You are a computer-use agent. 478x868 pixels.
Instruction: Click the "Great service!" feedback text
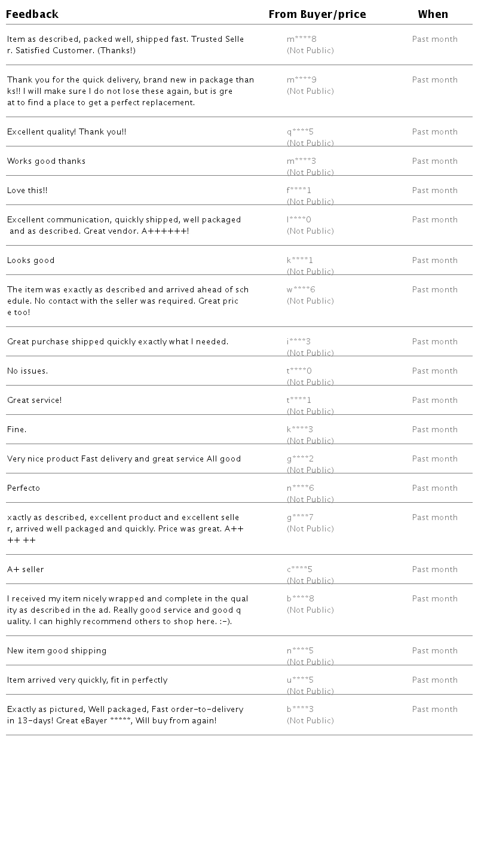pyautogui.click(x=34, y=401)
